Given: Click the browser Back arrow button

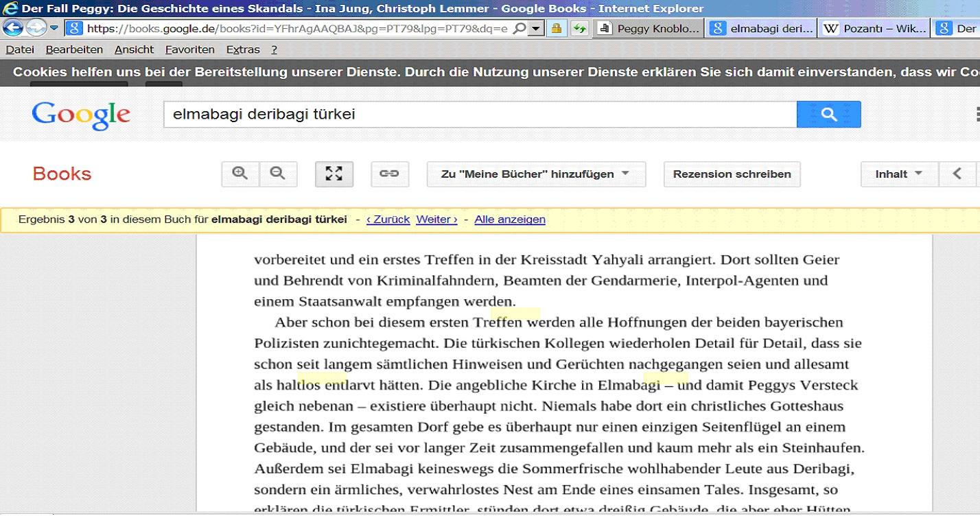Looking at the screenshot, I should (x=13, y=28).
